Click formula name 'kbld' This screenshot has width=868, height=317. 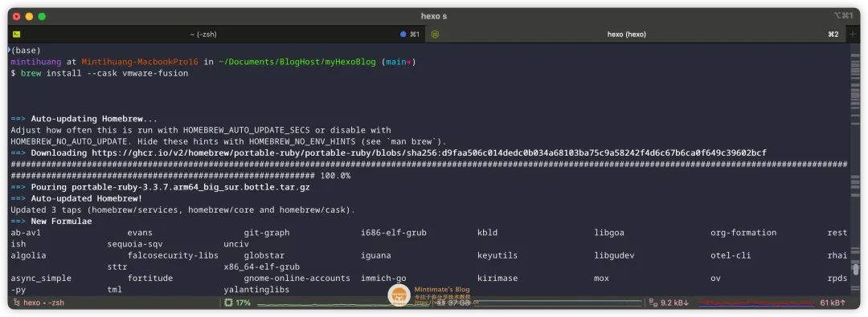[488, 233]
